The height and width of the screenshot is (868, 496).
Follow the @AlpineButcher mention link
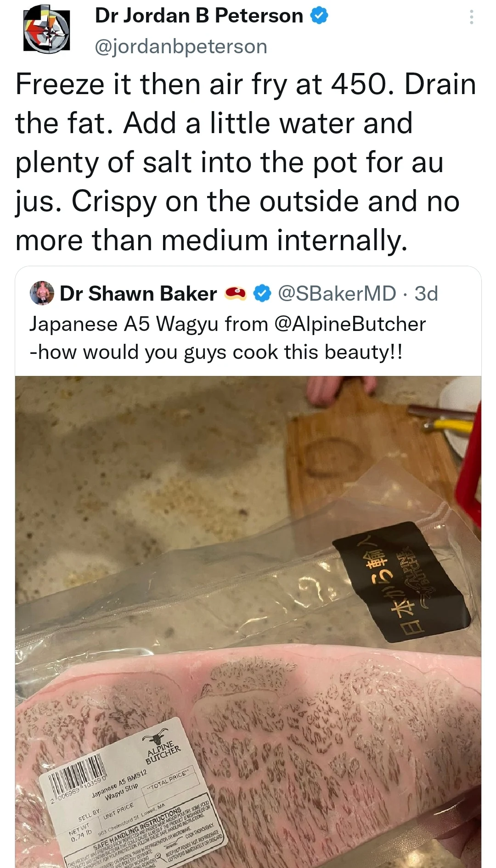pyautogui.click(x=350, y=324)
